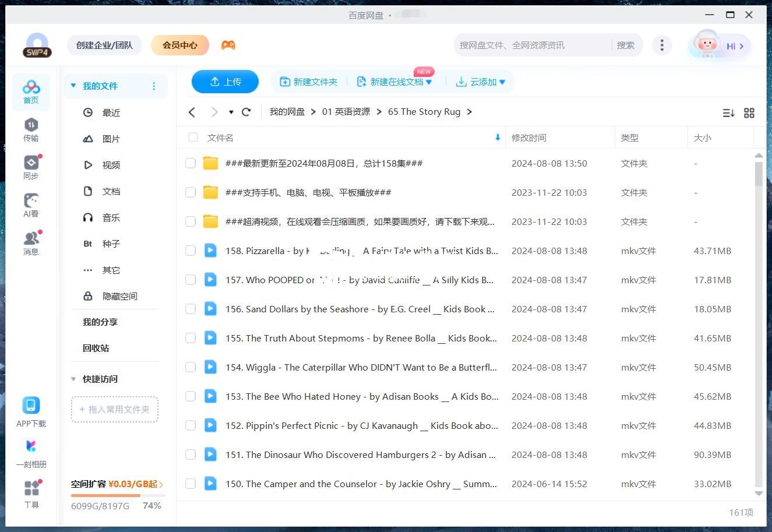The width and height of the screenshot is (772, 532).
Task: Click the blue 上传 upload button
Action: (x=225, y=82)
